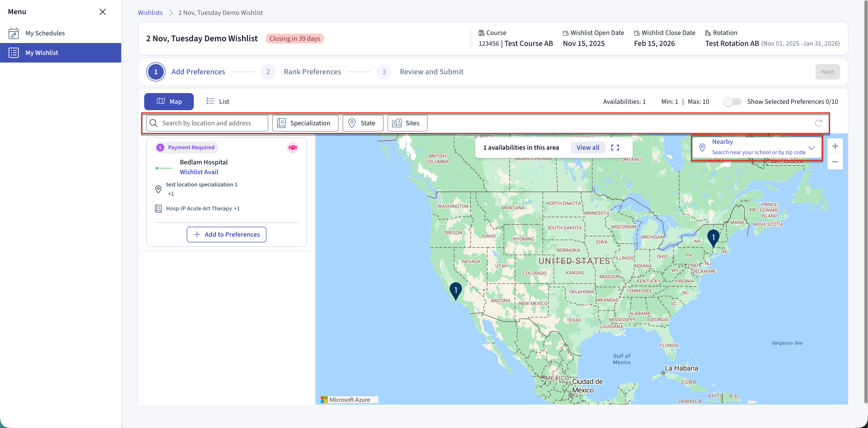Switch to List view
The image size is (868, 428).
(x=218, y=102)
